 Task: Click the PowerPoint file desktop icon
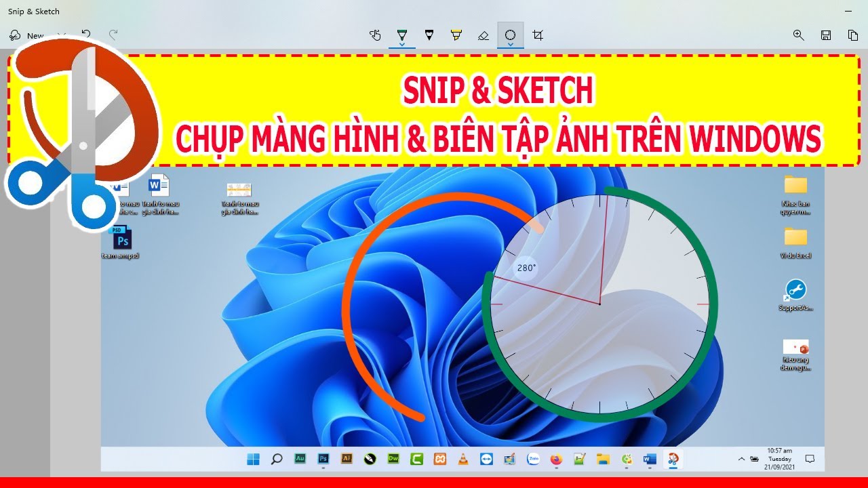795,354
